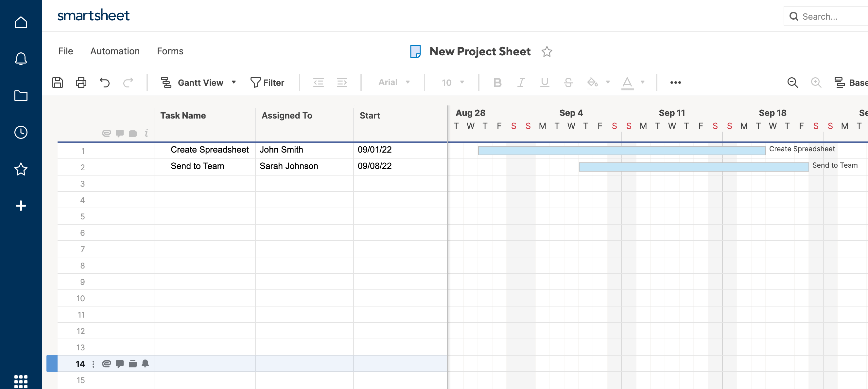Open the Browse folder icon in sidebar

point(21,96)
